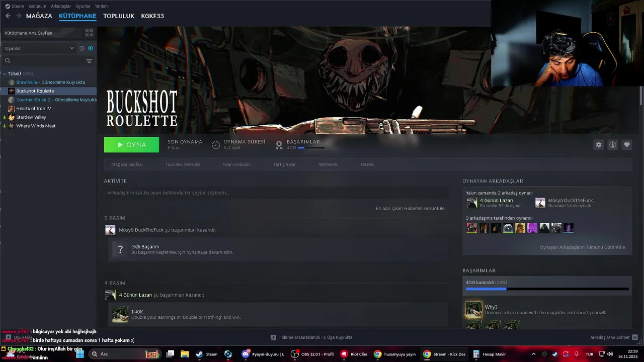The width and height of the screenshot is (644, 362).
Task: Click En Son Çıkan Haberleri Görüntüle
Action: 410,208
